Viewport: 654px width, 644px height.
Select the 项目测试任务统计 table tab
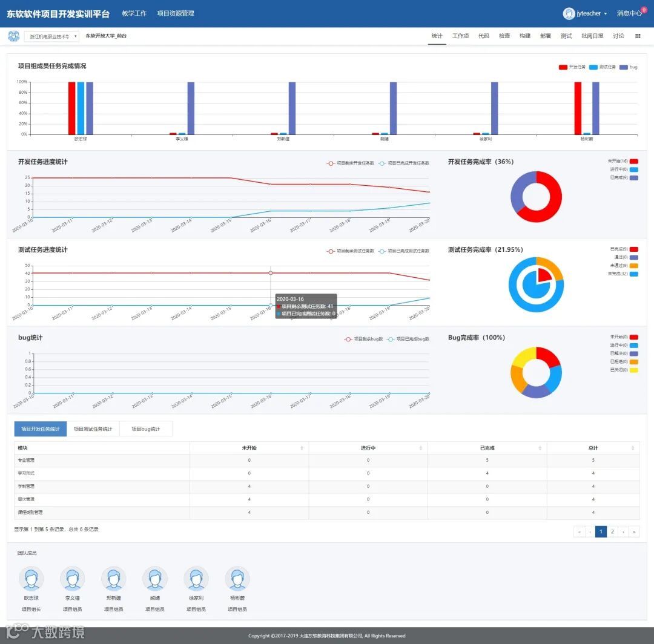[93, 429]
